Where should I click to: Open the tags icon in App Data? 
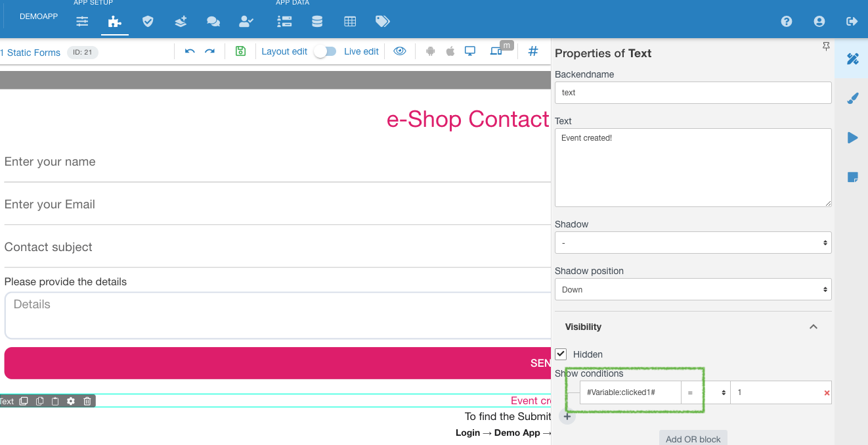[x=383, y=22]
